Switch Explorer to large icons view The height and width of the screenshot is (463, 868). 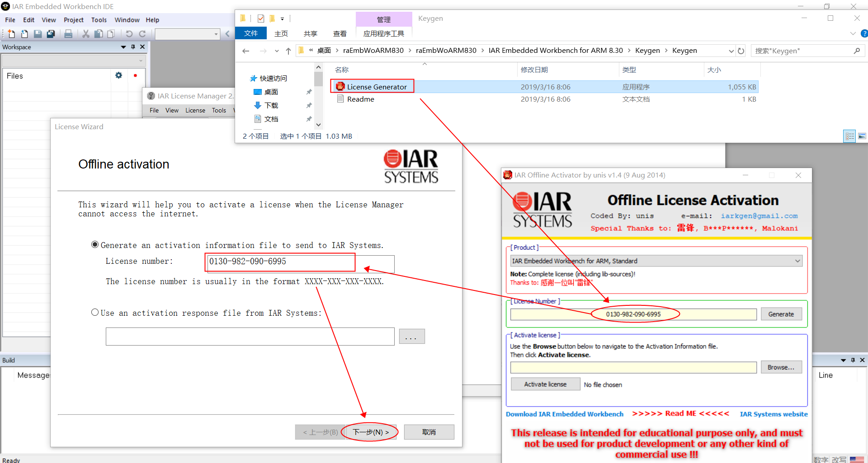tap(862, 136)
